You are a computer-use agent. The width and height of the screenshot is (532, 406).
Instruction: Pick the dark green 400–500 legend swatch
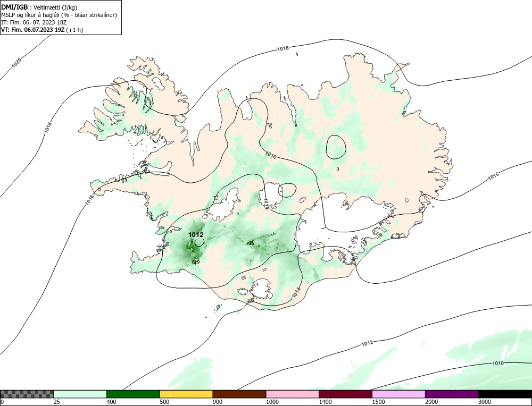pos(133,394)
